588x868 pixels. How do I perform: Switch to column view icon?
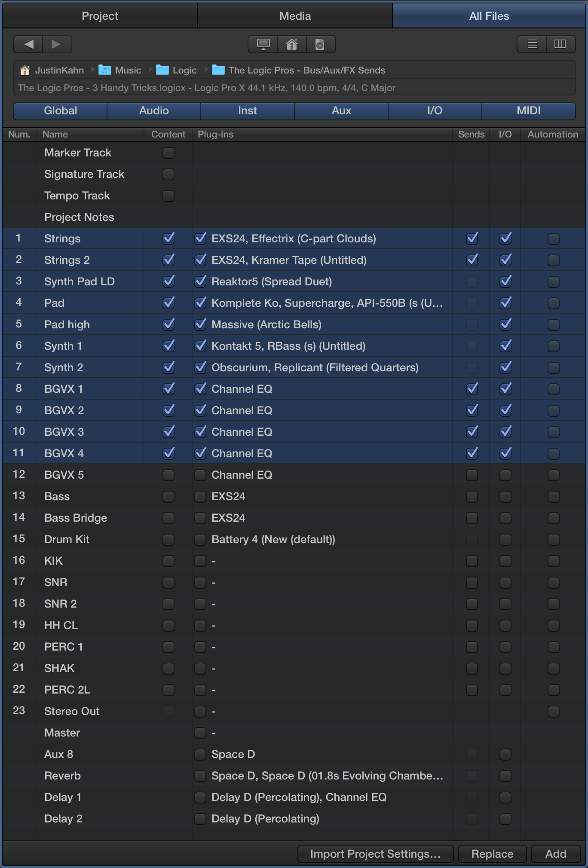click(560, 44)
